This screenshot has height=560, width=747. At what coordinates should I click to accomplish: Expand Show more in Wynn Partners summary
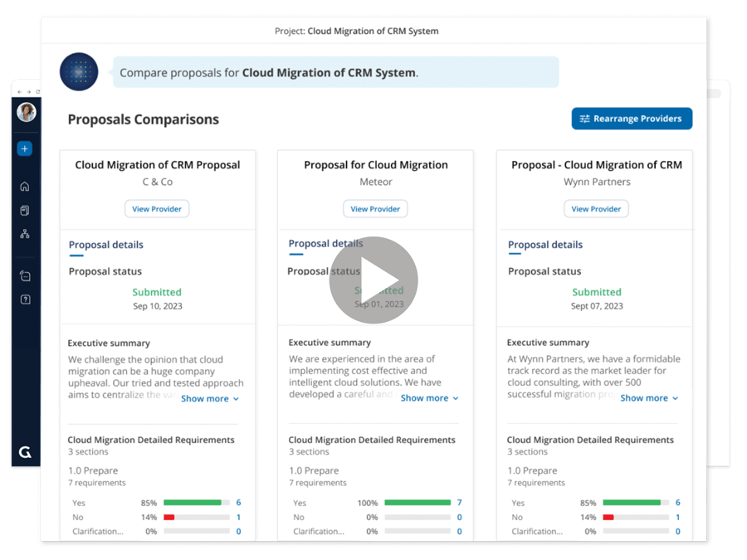click(649, 398)
